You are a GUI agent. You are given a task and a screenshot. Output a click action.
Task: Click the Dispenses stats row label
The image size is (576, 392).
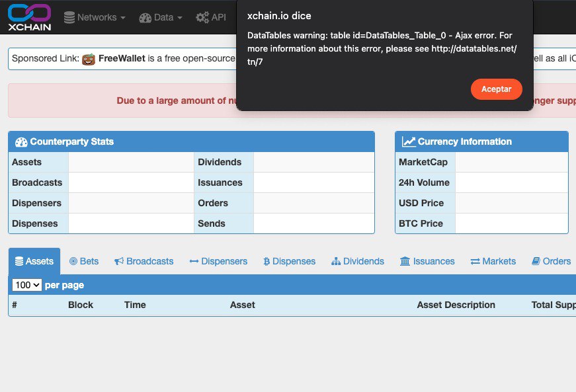(x=35, y=223)
